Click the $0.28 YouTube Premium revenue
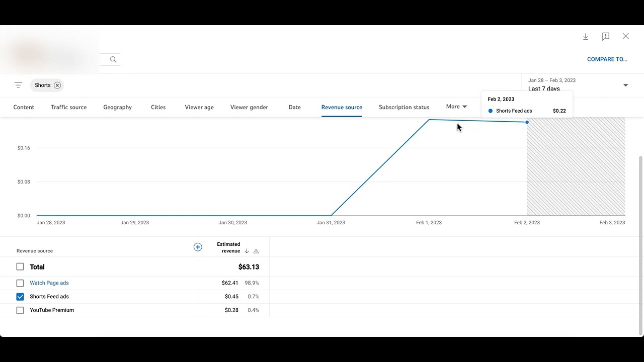This screenshot has height=362, width=644. pos(231,310)
